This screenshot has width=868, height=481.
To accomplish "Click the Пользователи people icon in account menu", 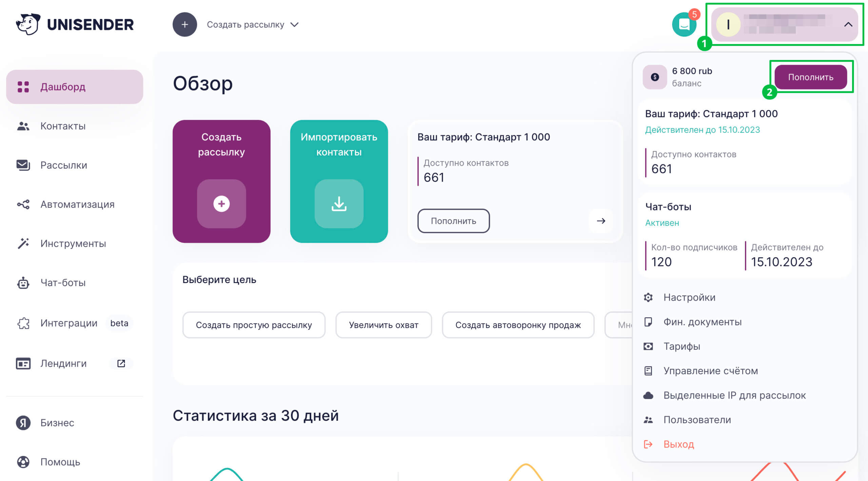I will (x=648, y=420).
